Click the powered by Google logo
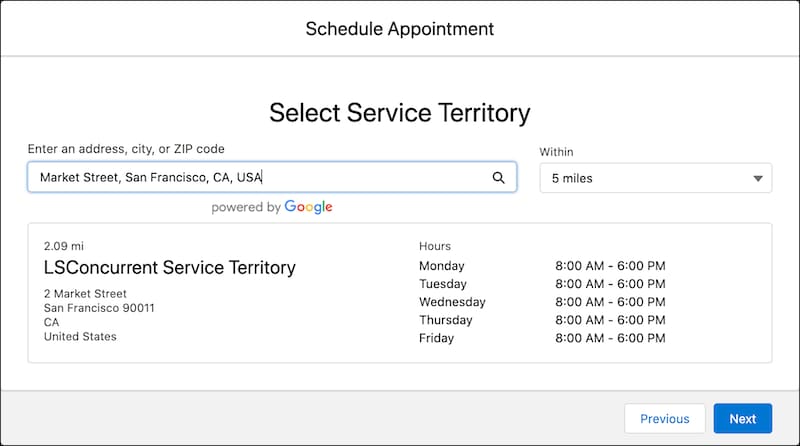This screenshot has width=800, height=446. coord(272,207)
